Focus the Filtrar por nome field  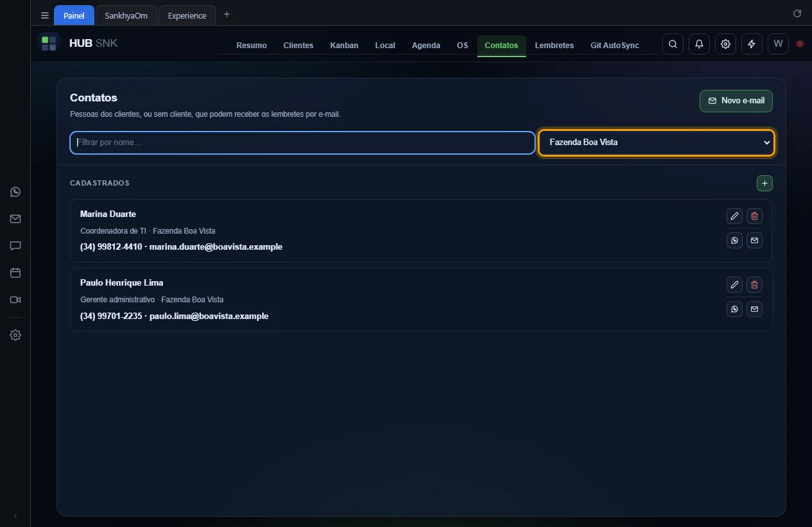click(302, 143)
